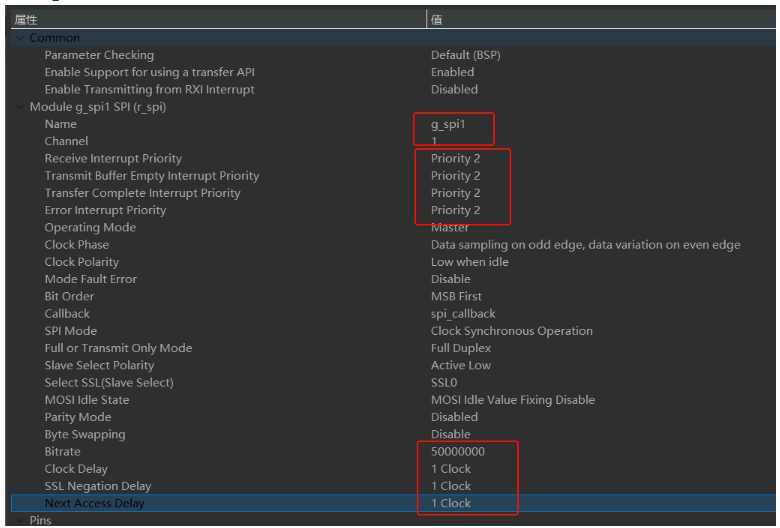The image size is (780, 528).
Task: Toggle Parameter Checking Default (BSP) value
Action: 465,55
